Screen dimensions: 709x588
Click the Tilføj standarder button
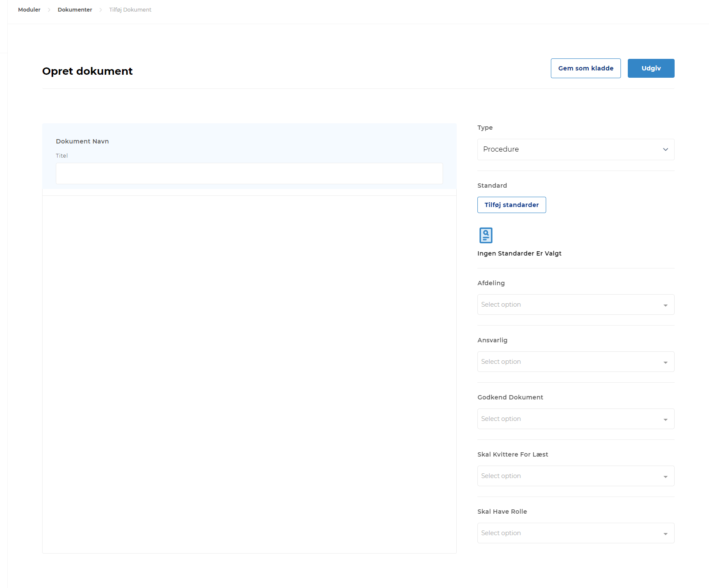point(511,205)
